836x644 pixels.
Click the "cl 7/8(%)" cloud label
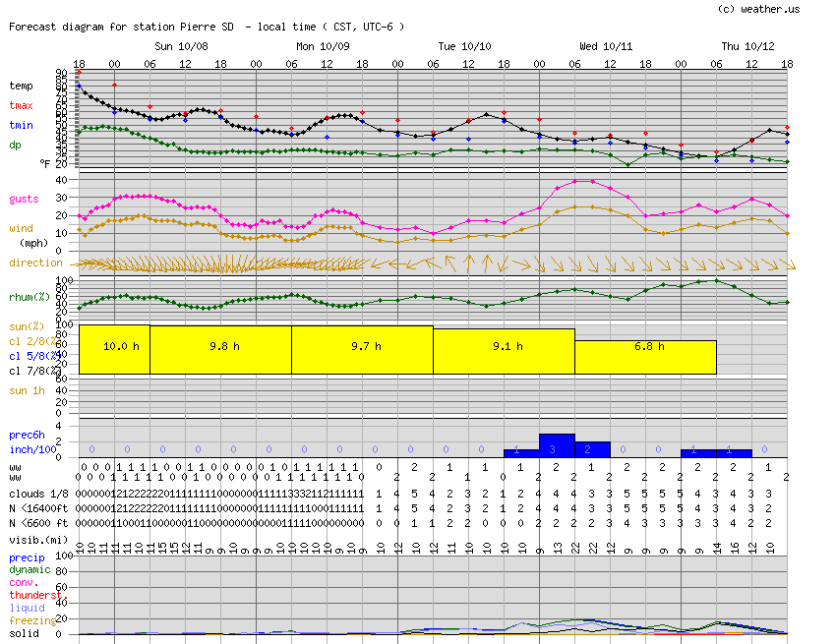click(35, 371)
